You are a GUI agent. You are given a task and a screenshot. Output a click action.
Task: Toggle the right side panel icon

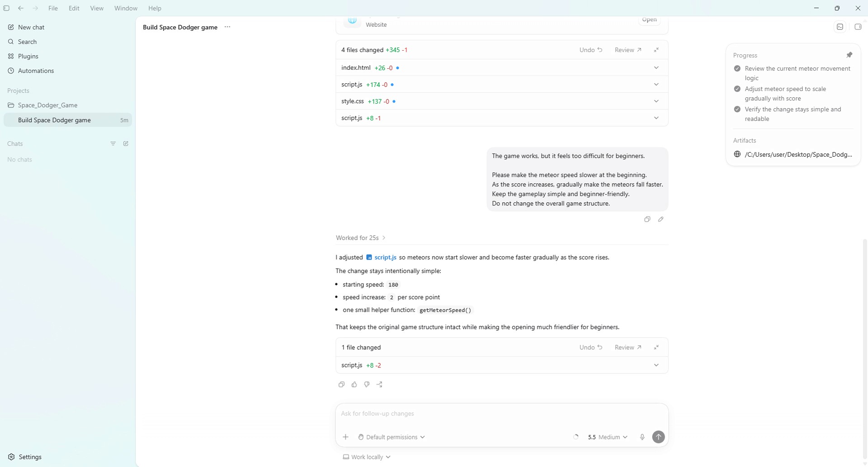[x=858, y=27]
